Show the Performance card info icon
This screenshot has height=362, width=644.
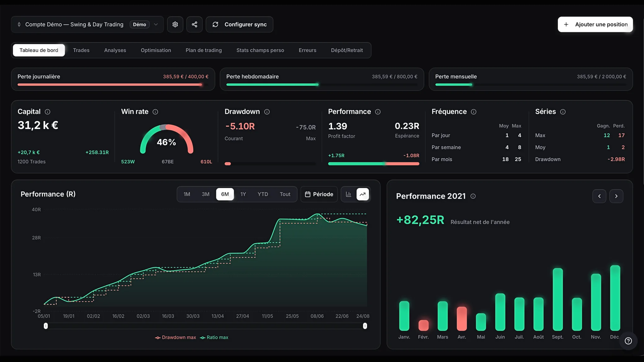[x=378, y=112]
